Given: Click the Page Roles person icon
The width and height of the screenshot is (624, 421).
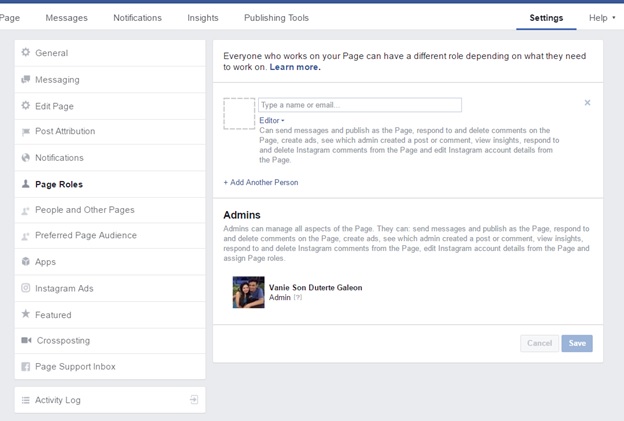Looking at the screenshot, I should pyautogui.click(x=26, y=183).
